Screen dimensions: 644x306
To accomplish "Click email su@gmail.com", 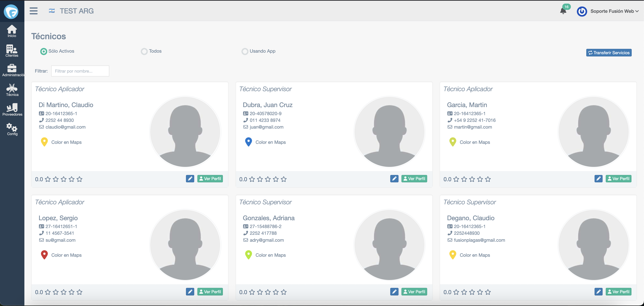I will click(x=60, y=240).
